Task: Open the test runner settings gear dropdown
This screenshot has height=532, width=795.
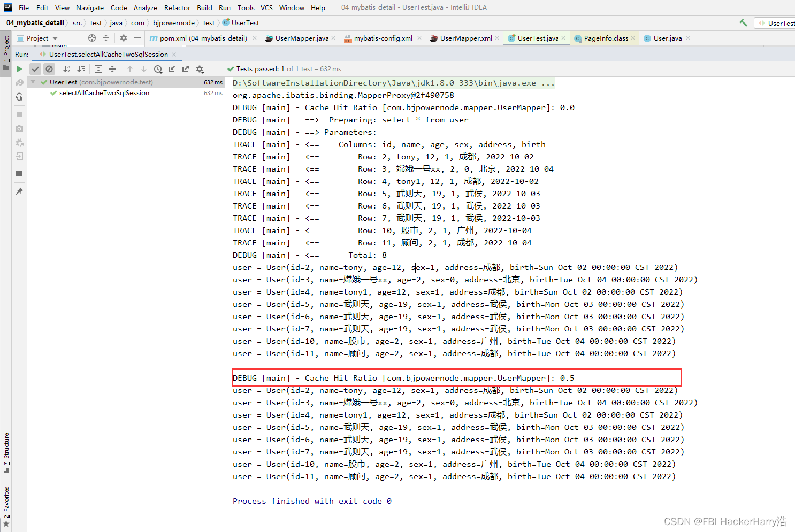Action: click(x=200, y=69)
